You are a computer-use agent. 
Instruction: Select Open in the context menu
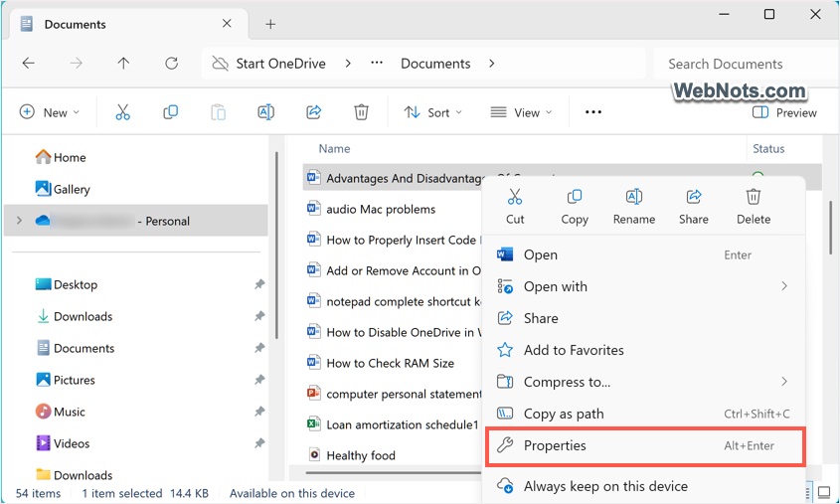pyautogui.click(x=645, y=254)
